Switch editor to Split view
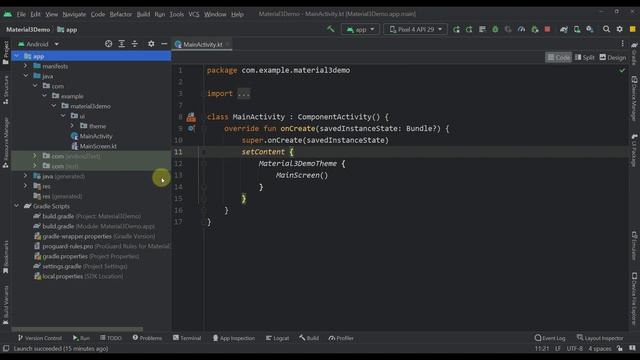The image size is (640, 360). click(x=584, y=58)
